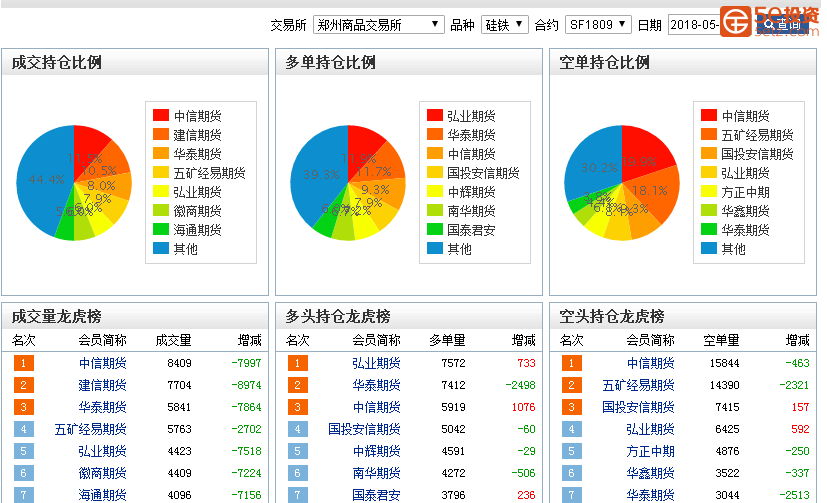Click the 查询 search button
The image size is (827, 503).
click(x=782, y=25)
